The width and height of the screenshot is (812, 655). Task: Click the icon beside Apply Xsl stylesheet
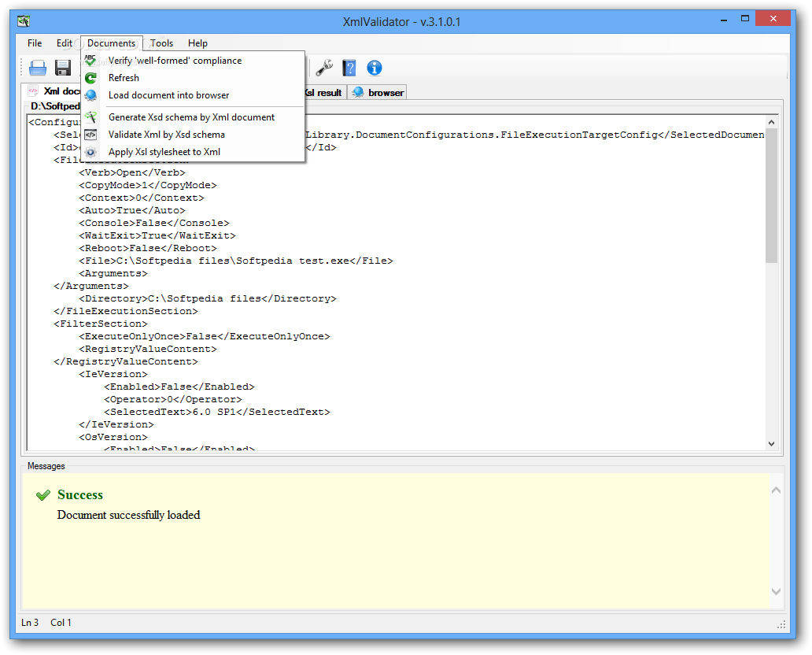90,152
